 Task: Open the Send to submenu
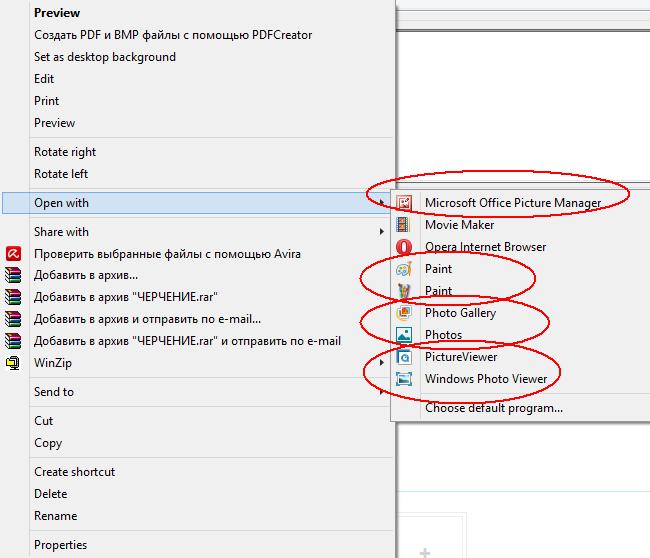pyautogui.click(x=54, y=392)
